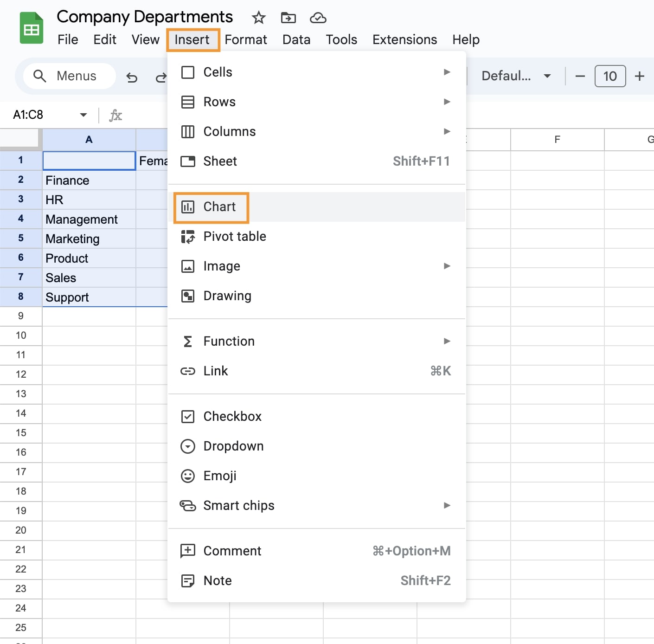Choose Sheet from Insert menu
The image size is (654, 644).
click(316, 161)
